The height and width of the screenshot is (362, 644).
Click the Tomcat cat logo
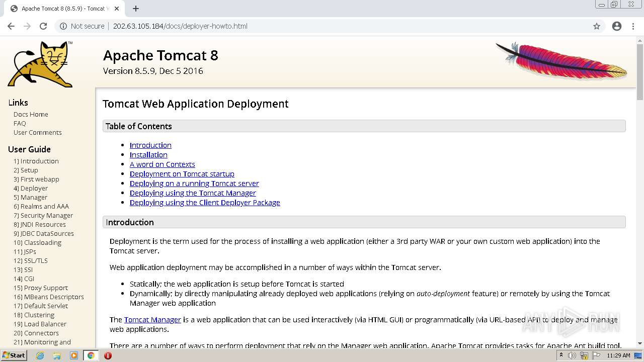click(x=40, y=64)
